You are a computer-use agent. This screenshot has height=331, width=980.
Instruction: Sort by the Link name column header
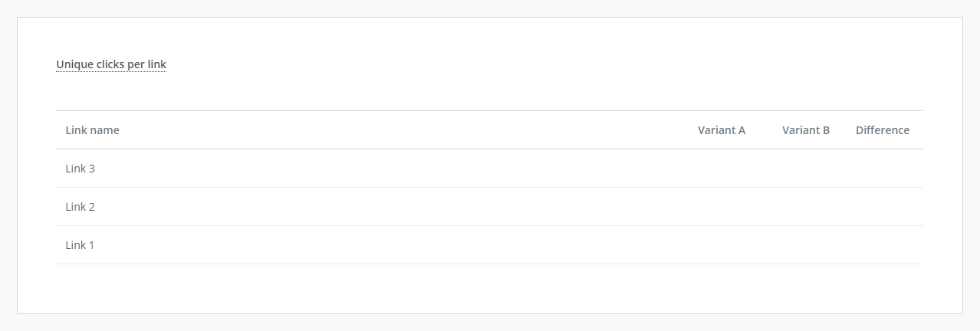click(92, 130)
